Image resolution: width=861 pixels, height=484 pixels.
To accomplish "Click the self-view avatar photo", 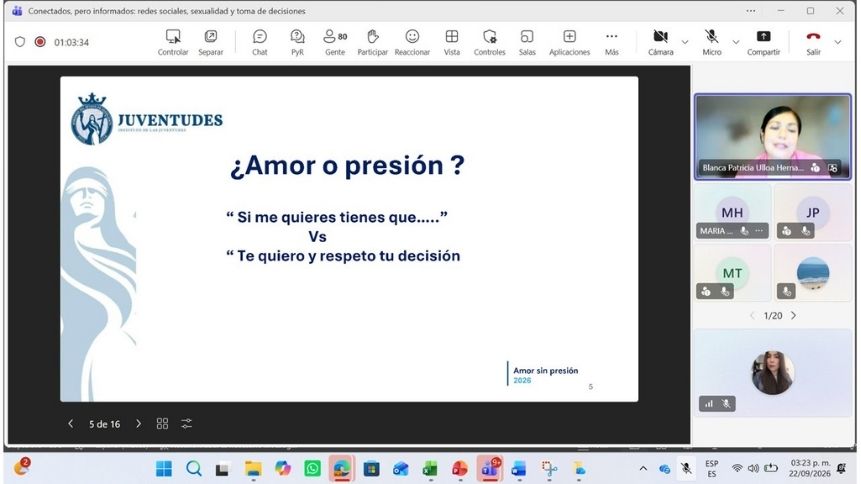I will [773, 373].
